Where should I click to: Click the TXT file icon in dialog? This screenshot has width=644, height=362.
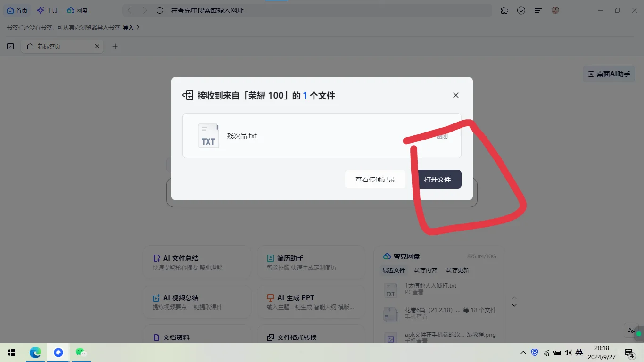pyautogui.click(x=209, y=136)
